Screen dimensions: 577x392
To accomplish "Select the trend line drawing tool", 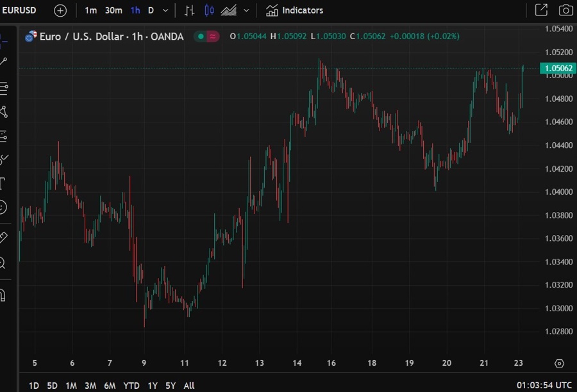I will (3, 61).
